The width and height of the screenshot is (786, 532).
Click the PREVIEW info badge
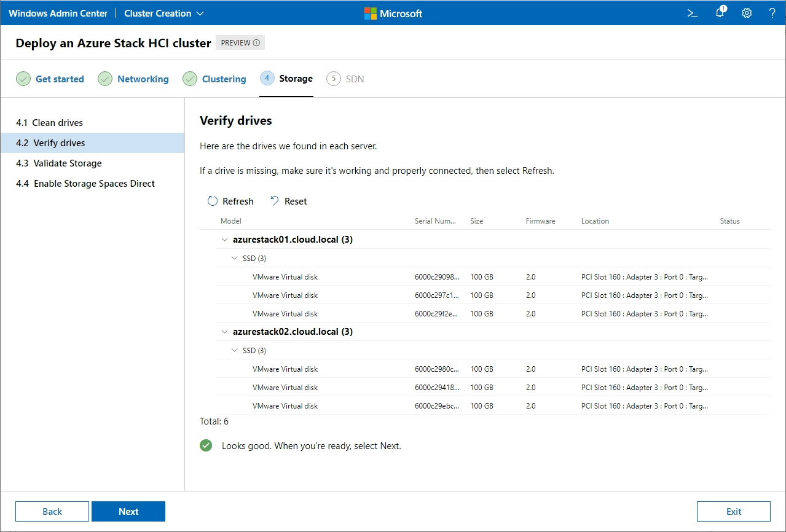[x=240, y=43]
